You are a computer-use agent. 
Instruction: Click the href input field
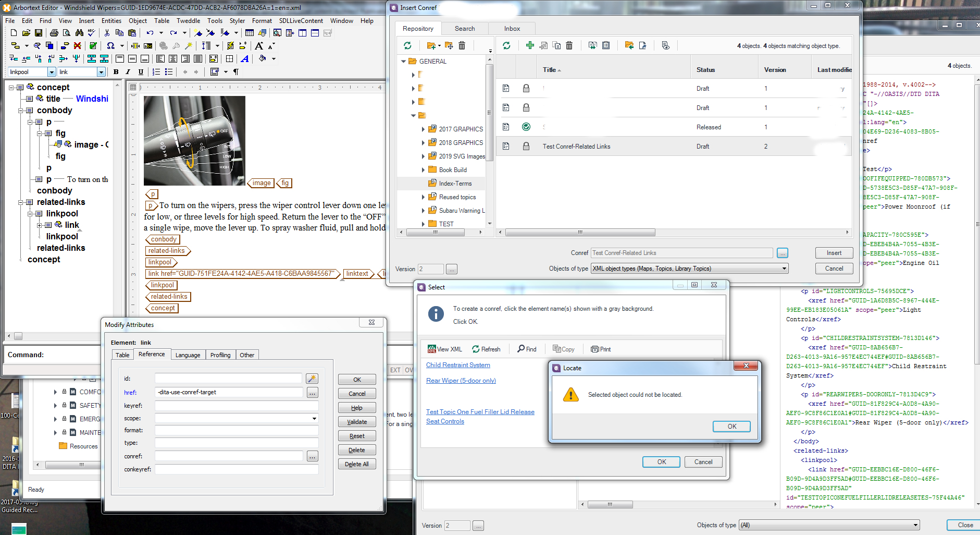point(229,392)
